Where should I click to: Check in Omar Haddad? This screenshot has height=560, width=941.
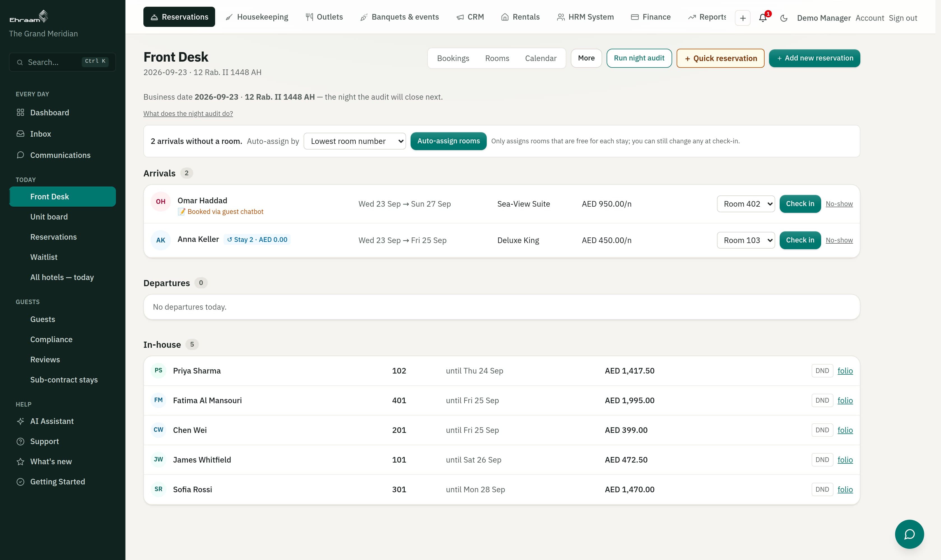800,204
